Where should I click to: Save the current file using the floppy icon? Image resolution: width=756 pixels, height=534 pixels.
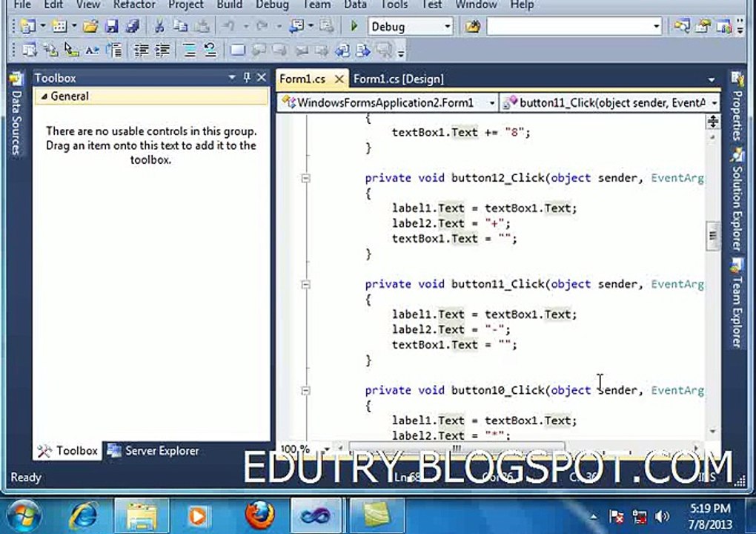(x=112, y=26)
